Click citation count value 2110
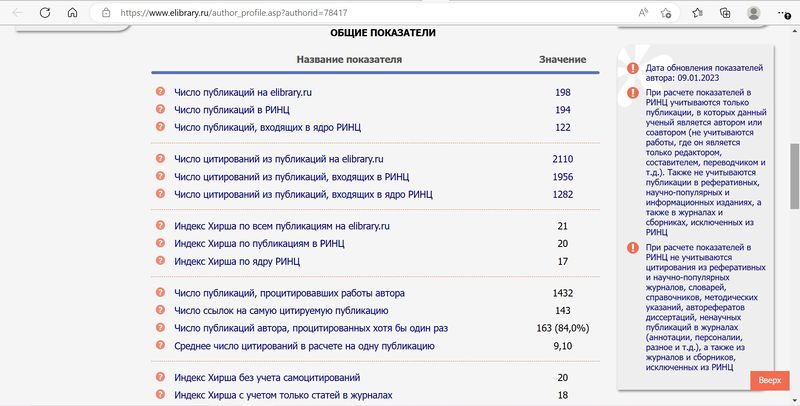Screen dimensions: 800x406 [563, 159]
